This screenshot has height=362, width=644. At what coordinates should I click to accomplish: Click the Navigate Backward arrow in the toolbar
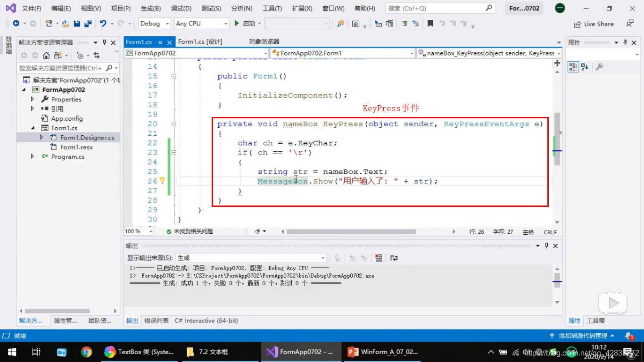pos(16,24)
